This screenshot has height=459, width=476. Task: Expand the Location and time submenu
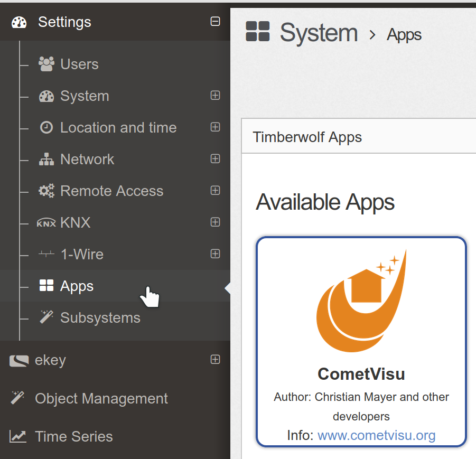click(x=215, y=127)
